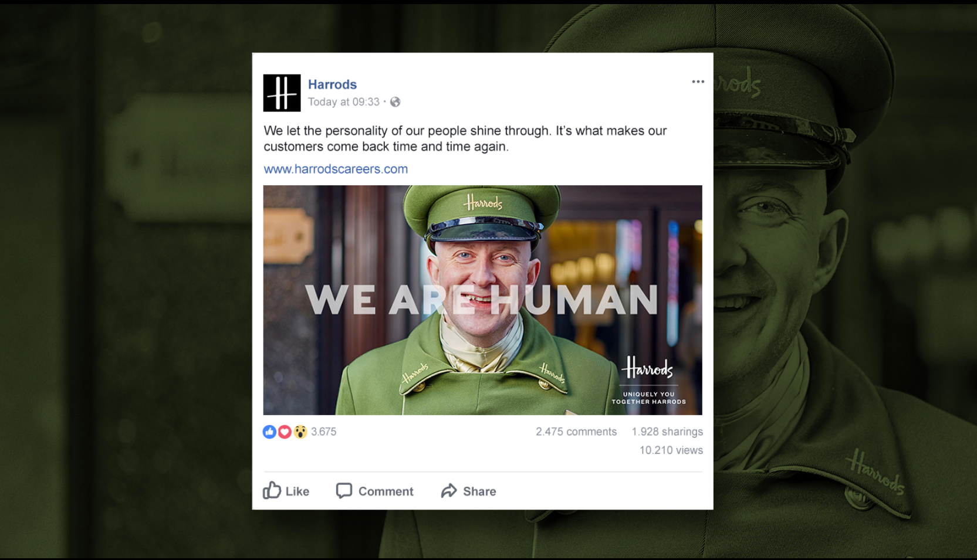Image resolution: width=977 pixels, height=560 pixels.
Task: Click the wow face reaction icon
Action: tap(300, 432)
